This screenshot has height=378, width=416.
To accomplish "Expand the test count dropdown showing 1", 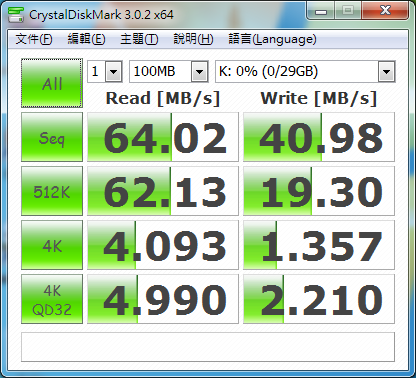I will [x=113, y=71].
